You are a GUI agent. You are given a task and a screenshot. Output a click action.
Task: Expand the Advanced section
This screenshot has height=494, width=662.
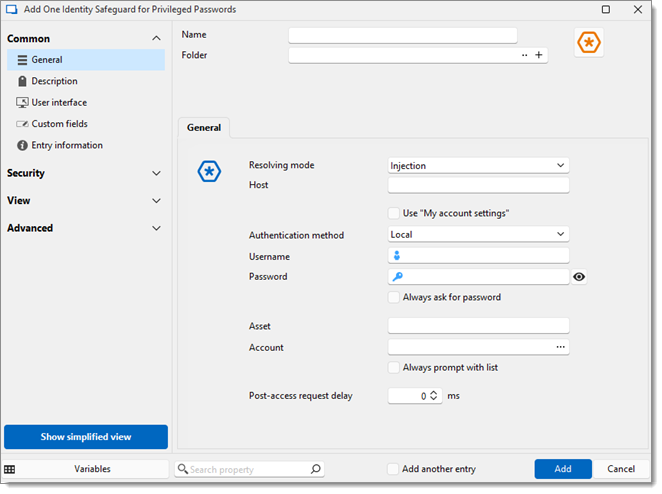coord(156,228)
